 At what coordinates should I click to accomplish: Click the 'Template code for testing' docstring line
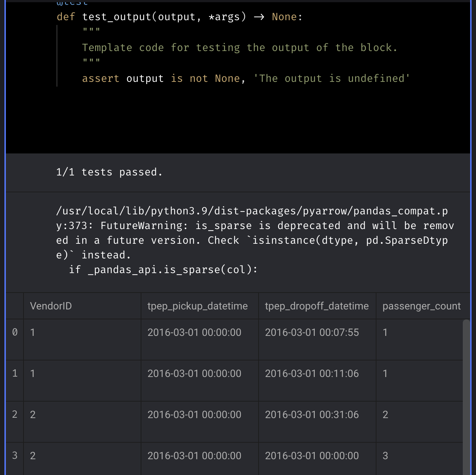(x=239, y=48)
